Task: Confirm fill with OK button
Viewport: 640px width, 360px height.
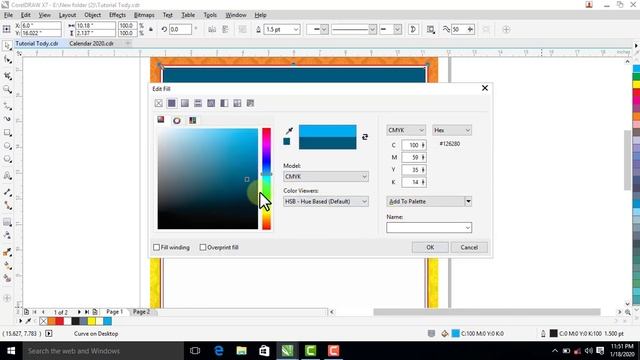Action: (x=430, y=247)
